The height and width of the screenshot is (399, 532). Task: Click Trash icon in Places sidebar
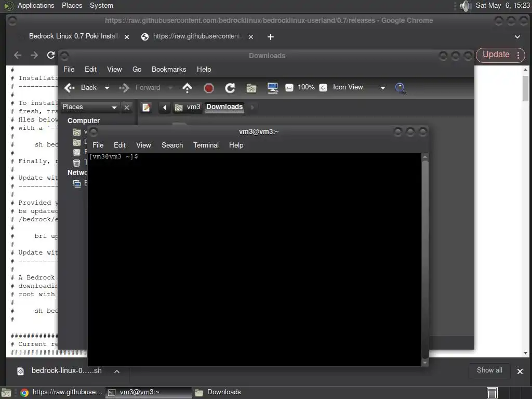[77, 163]
